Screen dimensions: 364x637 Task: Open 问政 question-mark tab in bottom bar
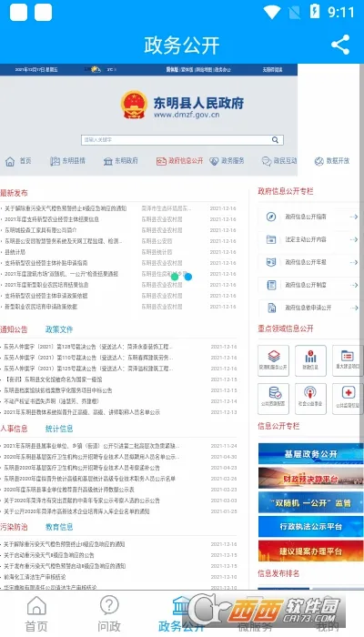[x=109, y=613]
